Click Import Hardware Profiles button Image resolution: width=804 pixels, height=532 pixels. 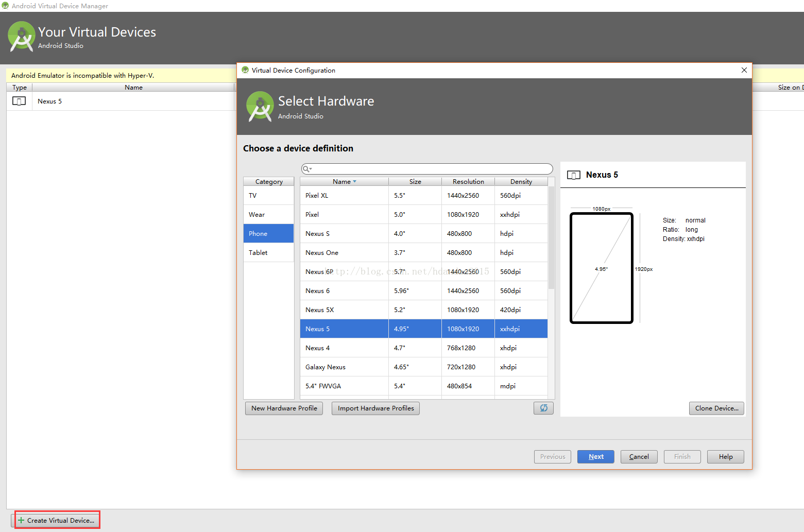tap(375, 408)
